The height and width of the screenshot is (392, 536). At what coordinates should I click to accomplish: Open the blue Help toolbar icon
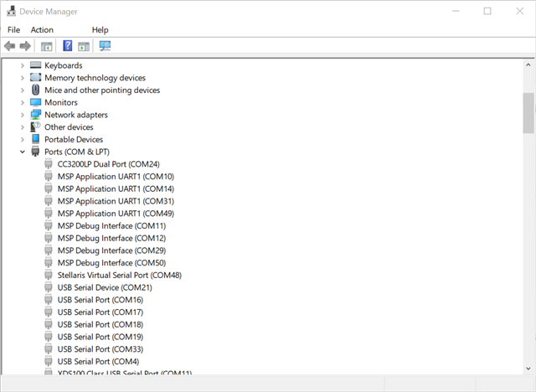click(68, 45)
